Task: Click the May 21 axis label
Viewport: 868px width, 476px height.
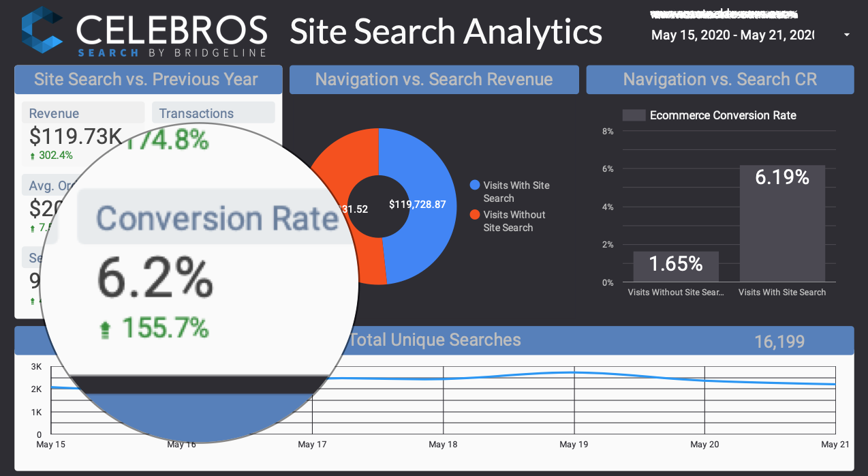Action: point(835,445)
